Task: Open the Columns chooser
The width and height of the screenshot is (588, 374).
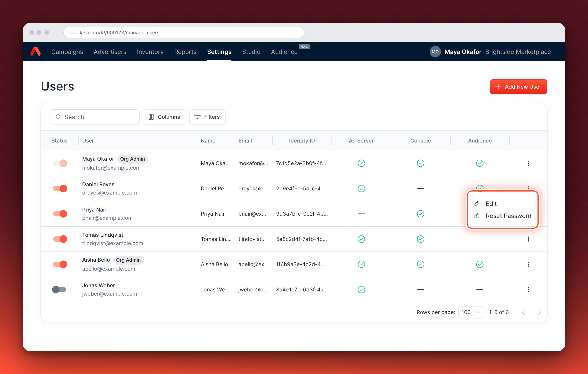Action: pos(164,117)
